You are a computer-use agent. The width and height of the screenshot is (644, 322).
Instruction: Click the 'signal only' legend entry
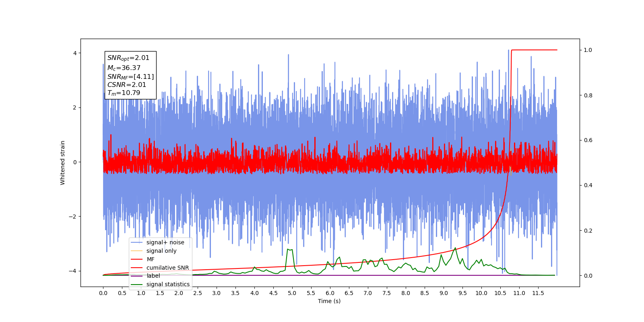click(154, 251)
